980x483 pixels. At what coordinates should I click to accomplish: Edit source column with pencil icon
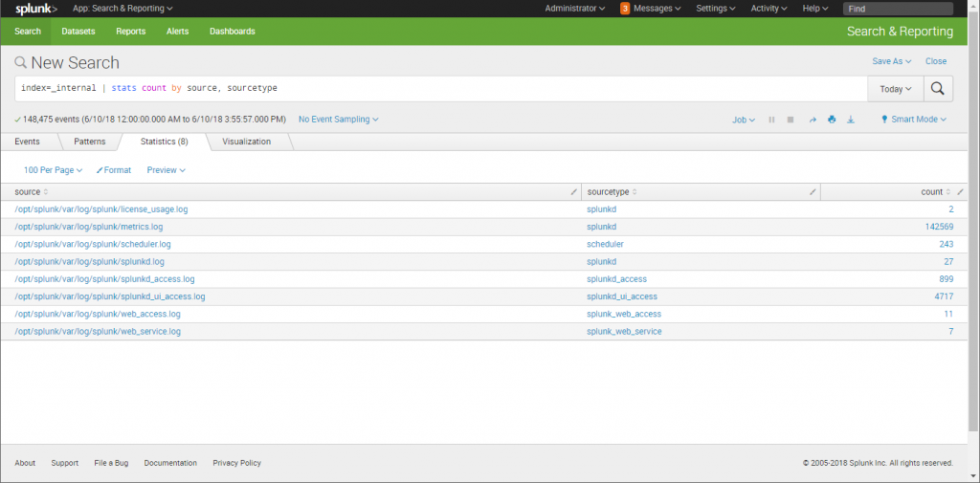pos(574,192)
